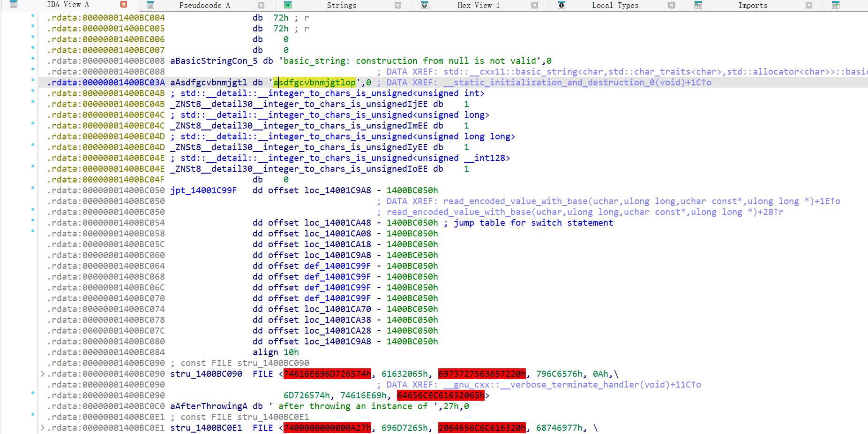Select the aAfterThrowingA label

tap(209, 406)
